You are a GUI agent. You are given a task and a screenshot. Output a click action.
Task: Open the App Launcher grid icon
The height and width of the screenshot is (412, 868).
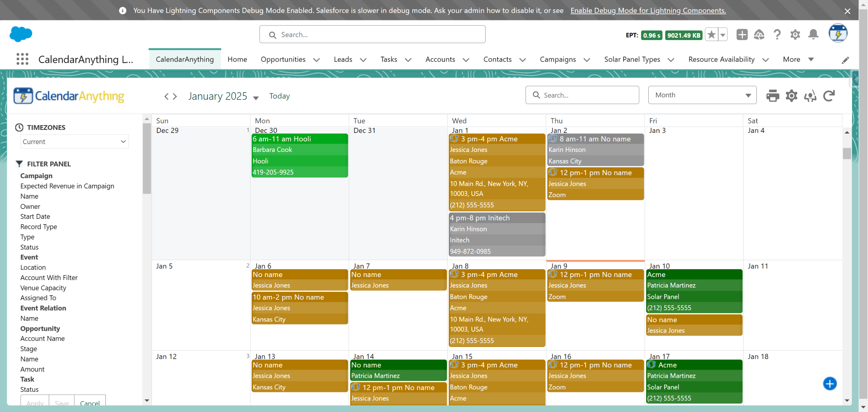pos(22,59)
